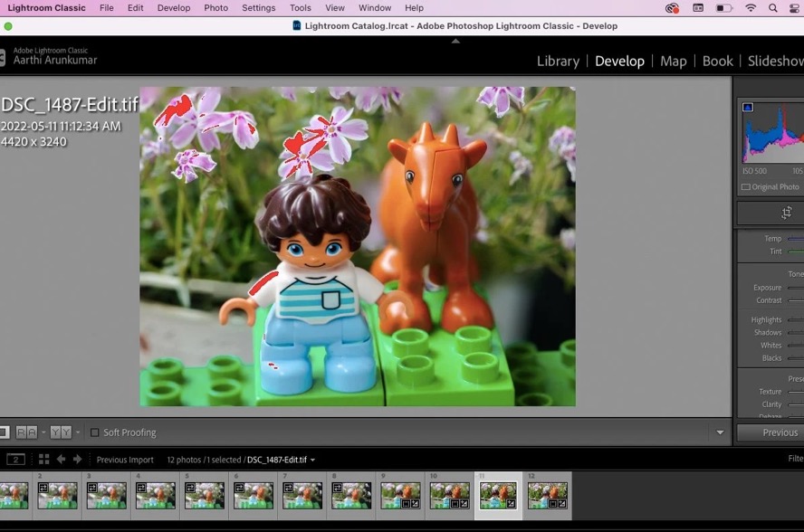Screen dimensions: 804x532
Task: Switch to the Book module
Action: [717, 61]
